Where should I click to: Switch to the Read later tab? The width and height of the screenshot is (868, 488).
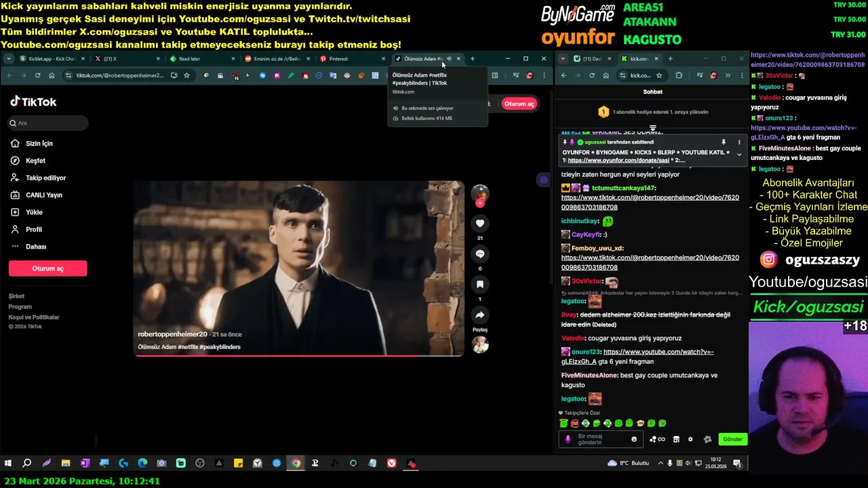click(201, 59)
